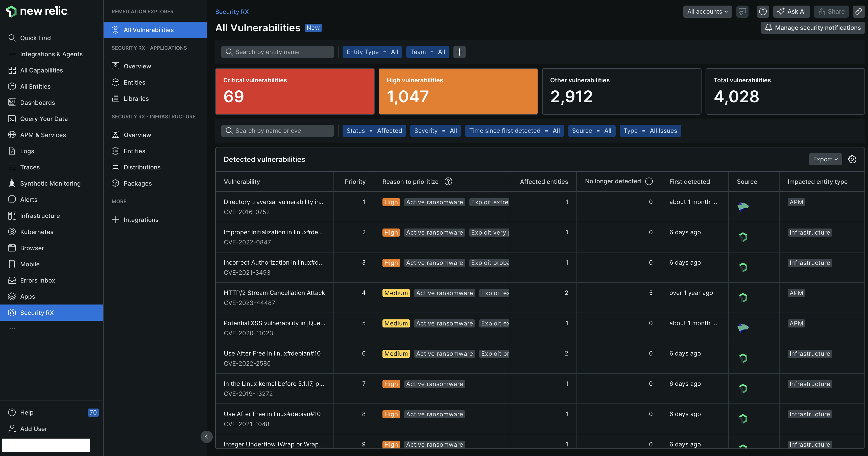
Task: Click the Total vulnerabilities card
Action: (785, 91)
